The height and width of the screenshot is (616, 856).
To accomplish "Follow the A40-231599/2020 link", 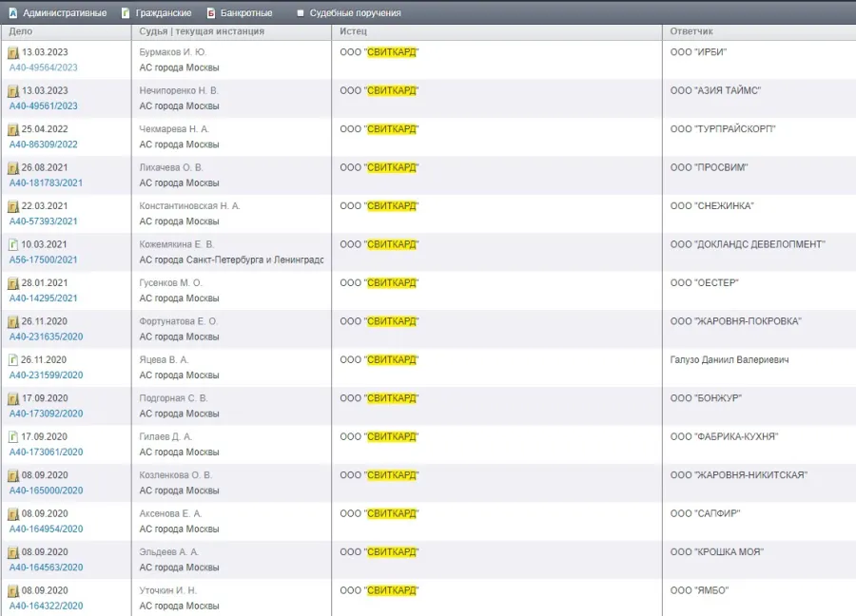I will tap(46, 375).
